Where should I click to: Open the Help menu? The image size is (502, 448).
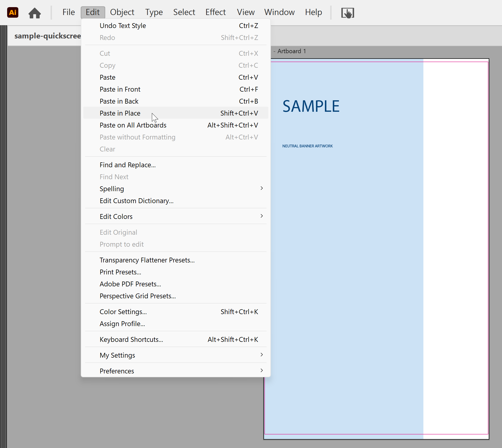point(313,12)
